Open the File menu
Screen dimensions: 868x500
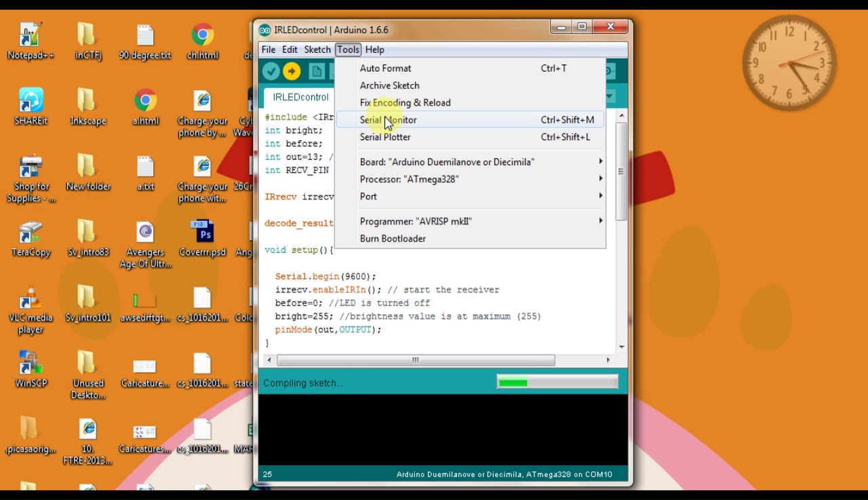[269, 49]
